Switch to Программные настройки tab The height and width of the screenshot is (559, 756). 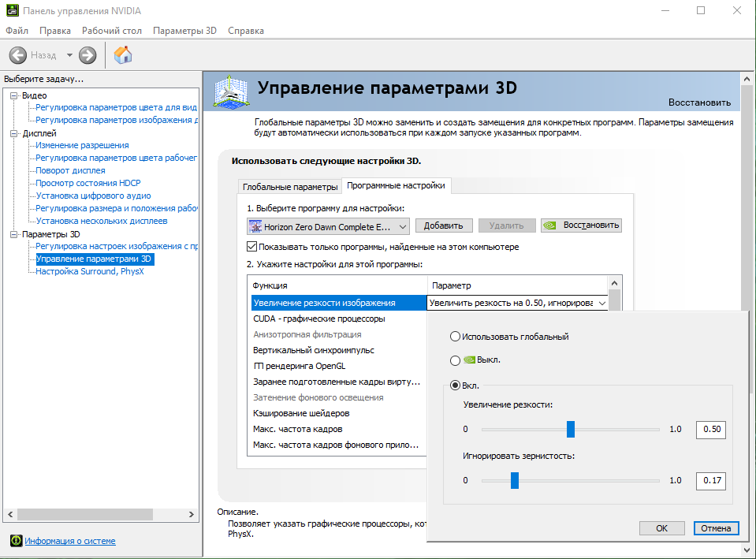pyautogui.click(x=396, y=186)
